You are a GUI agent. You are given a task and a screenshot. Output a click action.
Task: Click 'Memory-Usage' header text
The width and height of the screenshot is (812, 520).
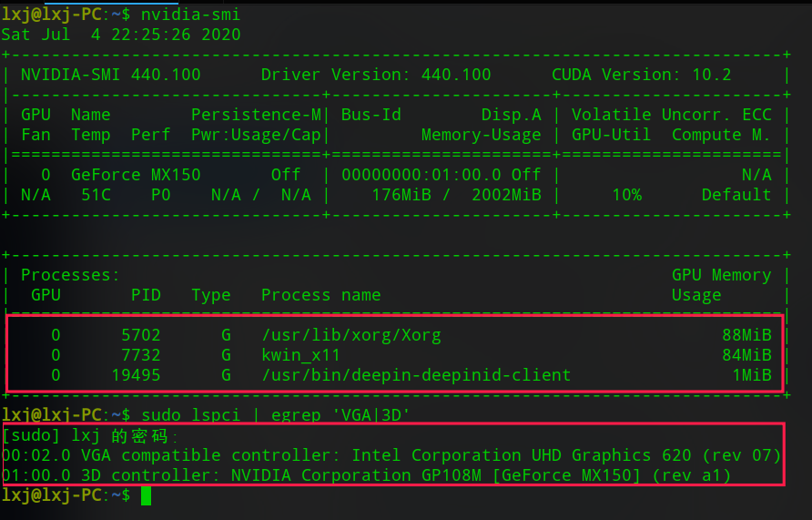(x=481, y=135)
